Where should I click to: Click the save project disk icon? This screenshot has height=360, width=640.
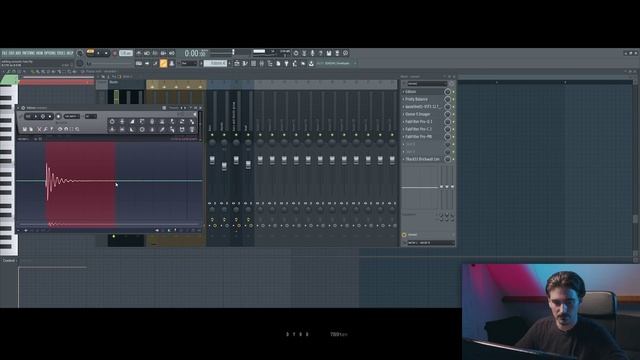[x=329, y=53]
